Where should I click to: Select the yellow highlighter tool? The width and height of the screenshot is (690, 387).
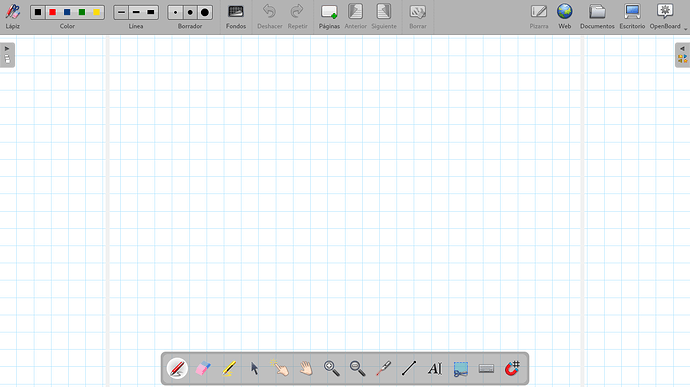click(x=229, y=368)
